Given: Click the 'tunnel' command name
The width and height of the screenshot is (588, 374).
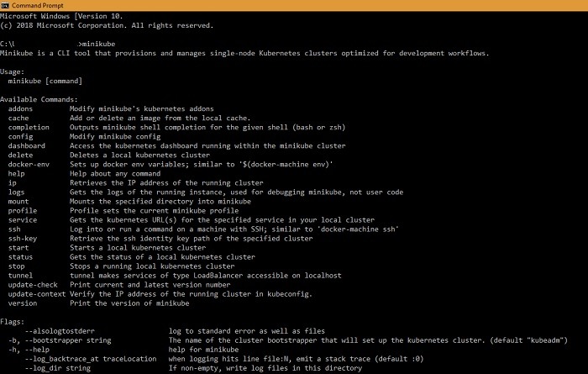Looking at the screenshot, I should click(20, 276).
